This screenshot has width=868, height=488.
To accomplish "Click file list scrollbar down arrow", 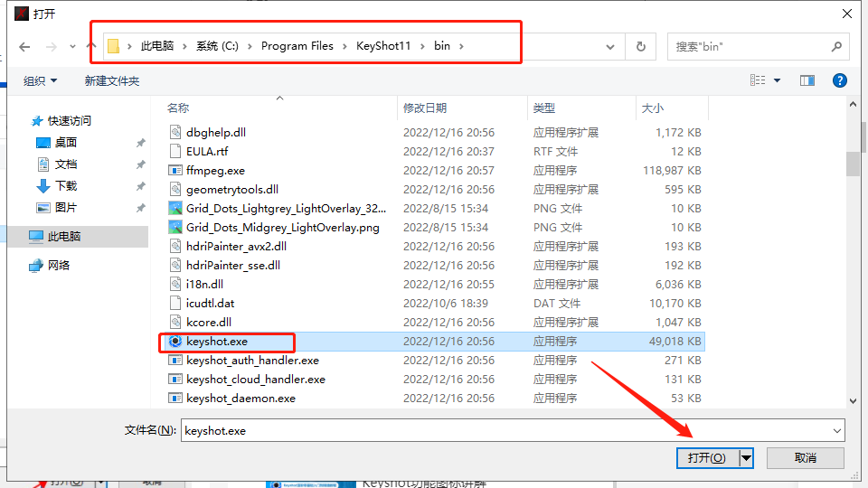I will tap(853, 401).
